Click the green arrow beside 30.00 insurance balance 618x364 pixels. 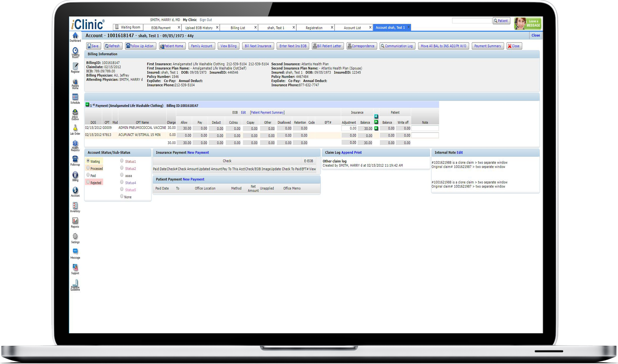[376, 128]
